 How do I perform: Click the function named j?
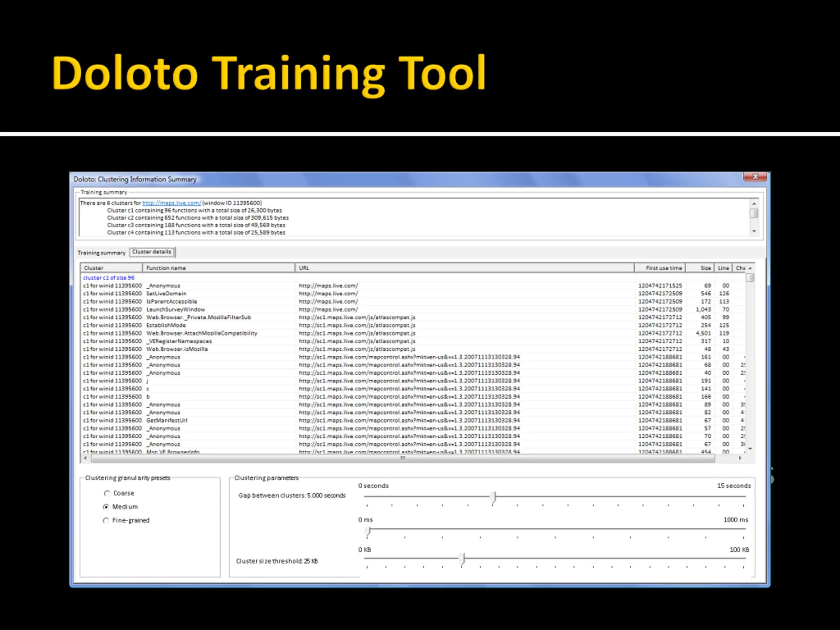(147, 381)
